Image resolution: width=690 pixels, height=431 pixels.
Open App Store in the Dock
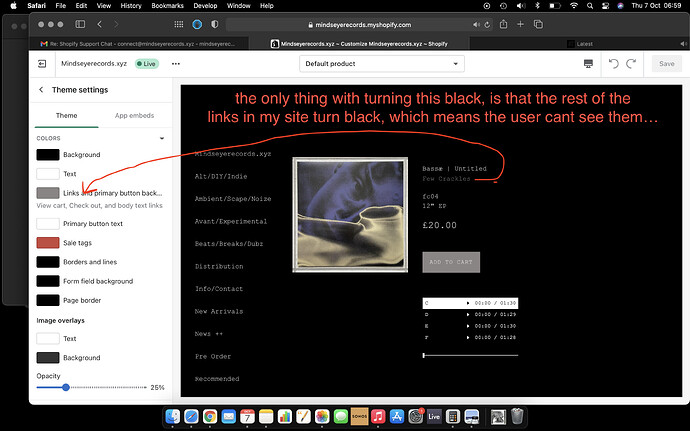(x=397, y=416)
